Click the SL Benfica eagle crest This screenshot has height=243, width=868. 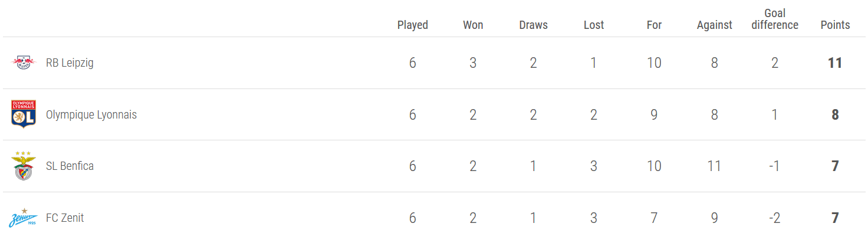click(24, 166)
